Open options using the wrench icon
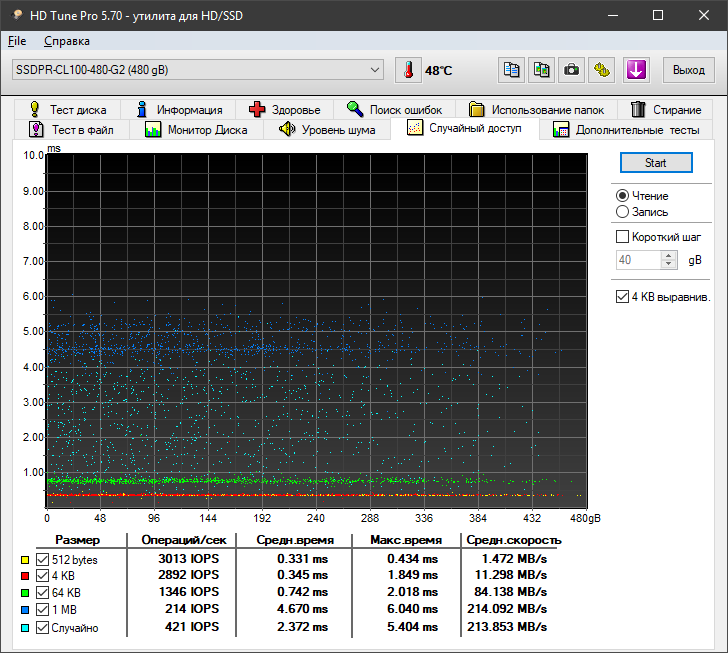This screenshot has height=653, width=728. [x=602, y=70]
